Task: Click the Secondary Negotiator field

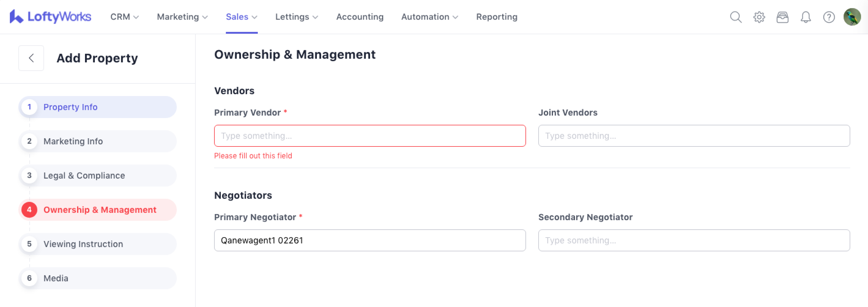Action: pos(693,240)
